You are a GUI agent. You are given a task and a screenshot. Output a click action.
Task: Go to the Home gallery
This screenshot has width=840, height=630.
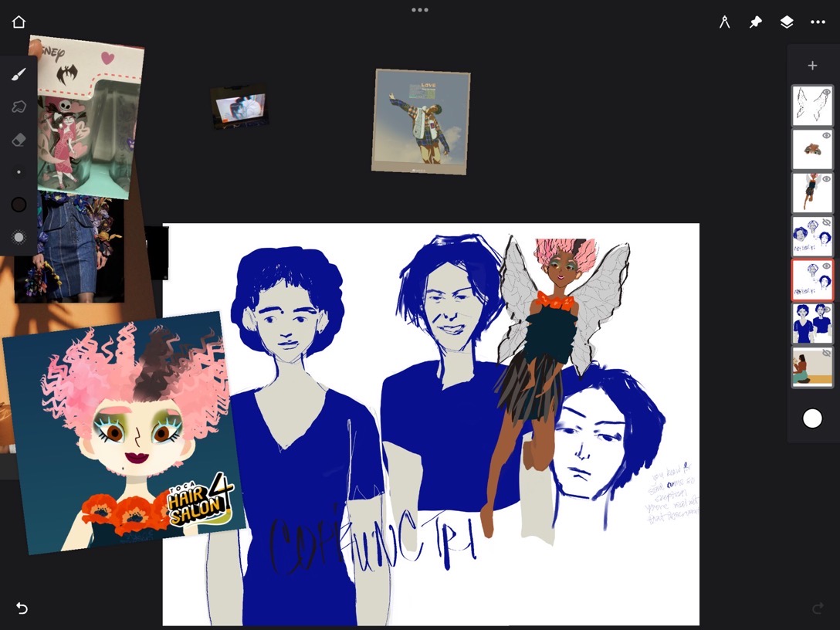pos(19,22)
